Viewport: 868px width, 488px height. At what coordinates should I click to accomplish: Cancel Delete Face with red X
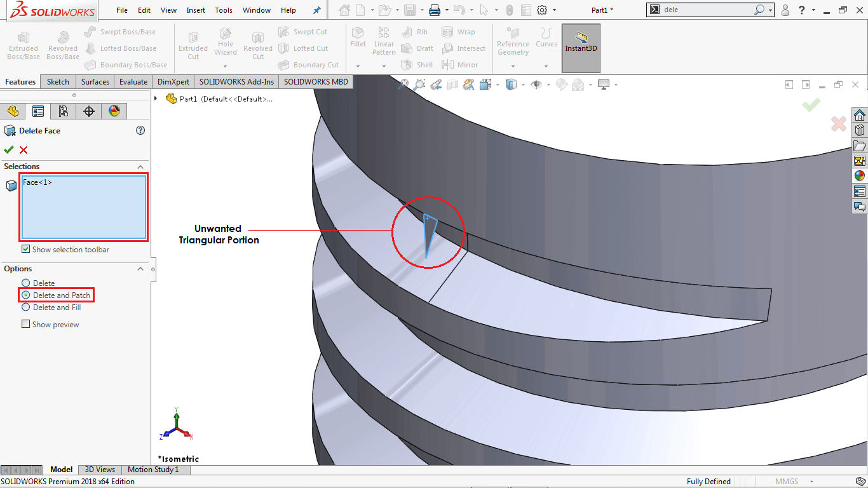pyautogui.click(x=24, y=150)
